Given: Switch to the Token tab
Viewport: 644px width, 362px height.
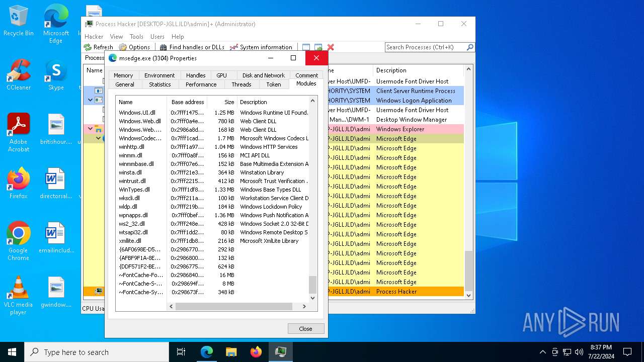Looking at the screenshot, I should [274, 84].
